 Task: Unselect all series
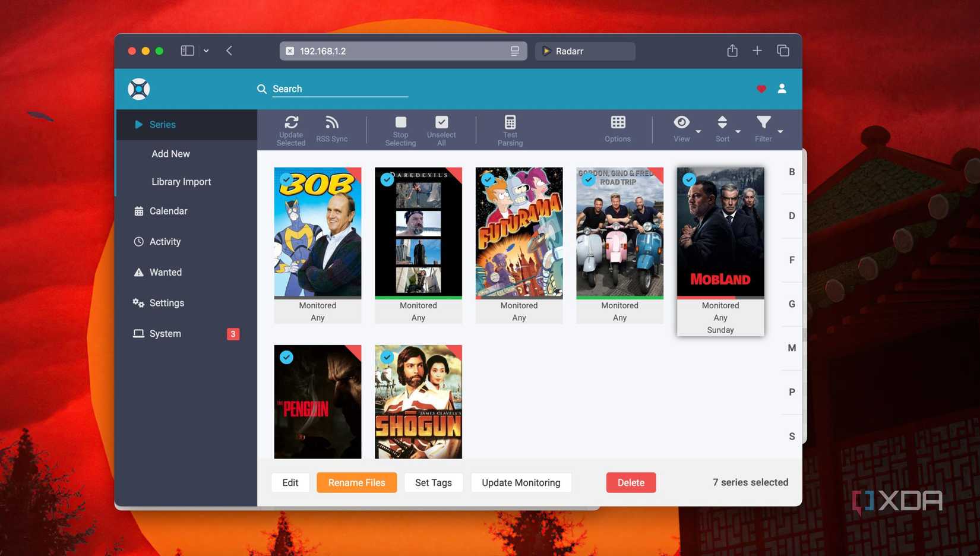pyautogui.click(x=441, y=129)
